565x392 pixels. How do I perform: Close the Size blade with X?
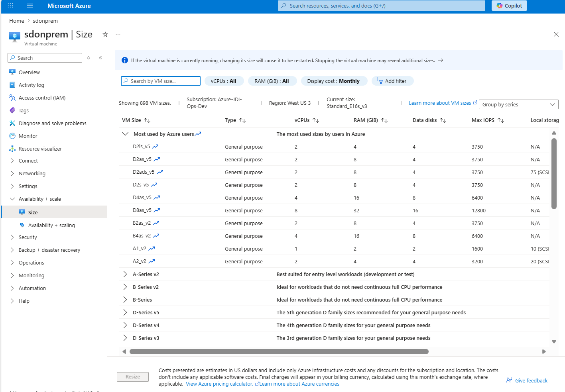click(x=556, y=34)
